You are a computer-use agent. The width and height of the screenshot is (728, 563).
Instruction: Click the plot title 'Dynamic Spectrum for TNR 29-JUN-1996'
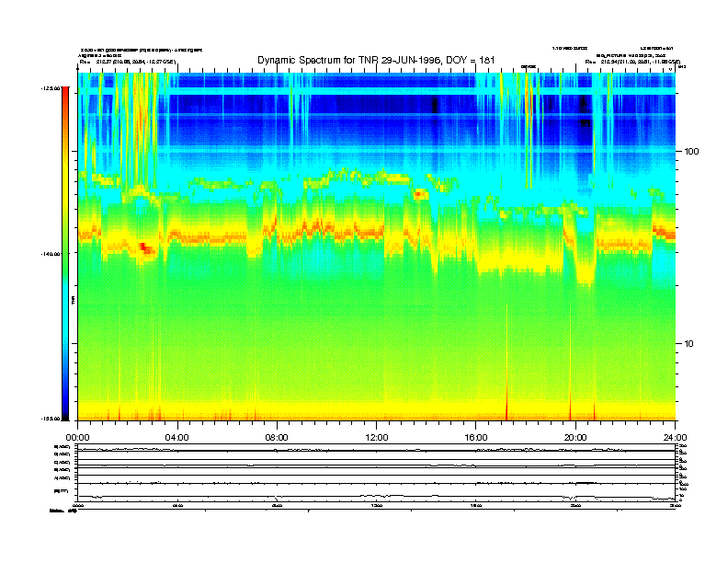tap(348, 60)
